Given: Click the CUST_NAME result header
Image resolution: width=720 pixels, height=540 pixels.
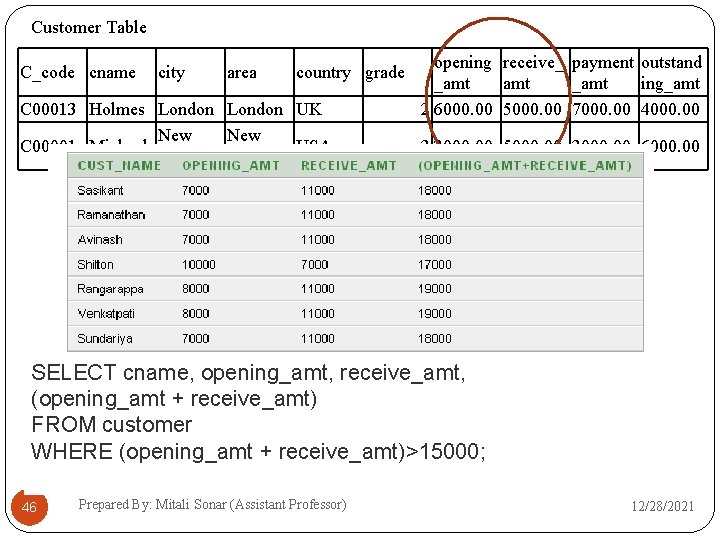Looking at the screenshot, I should pos(119,166).
